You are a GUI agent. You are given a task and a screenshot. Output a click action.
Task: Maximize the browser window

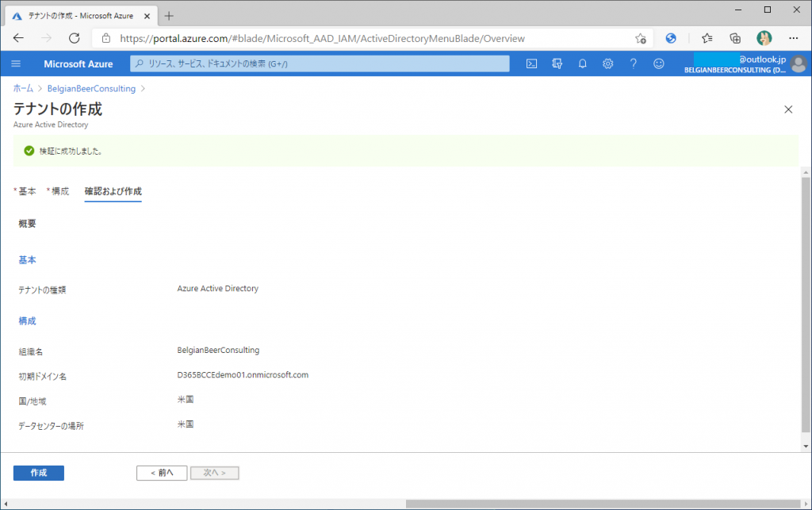768,10
